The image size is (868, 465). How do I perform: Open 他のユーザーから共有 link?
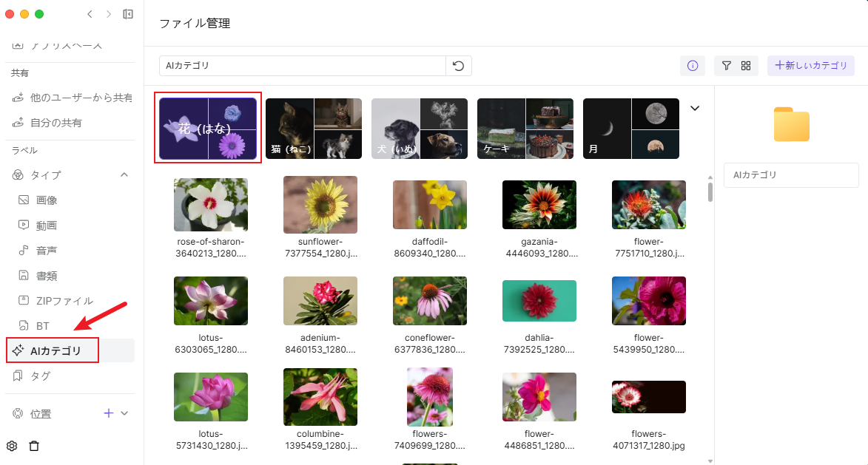(x=81, y=98)
